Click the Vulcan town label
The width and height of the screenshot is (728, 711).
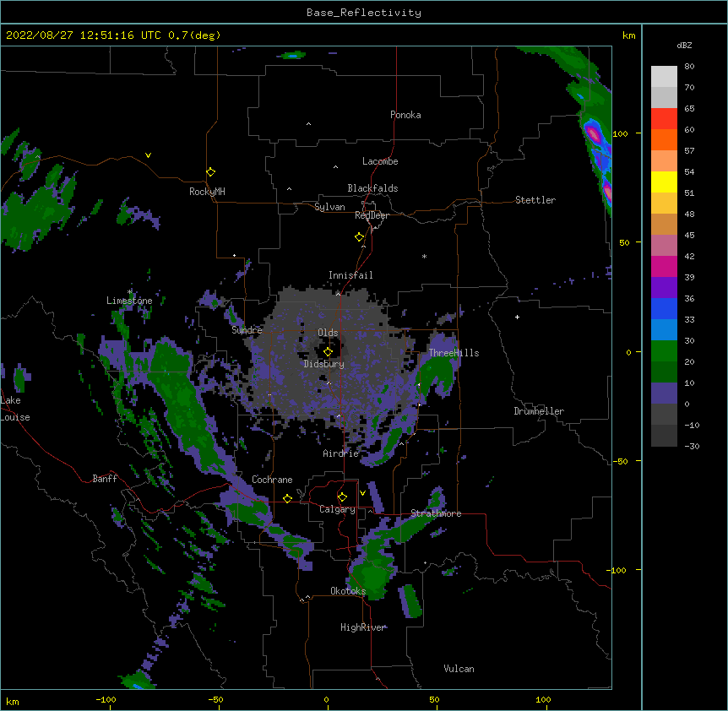[x=459, y=669]
